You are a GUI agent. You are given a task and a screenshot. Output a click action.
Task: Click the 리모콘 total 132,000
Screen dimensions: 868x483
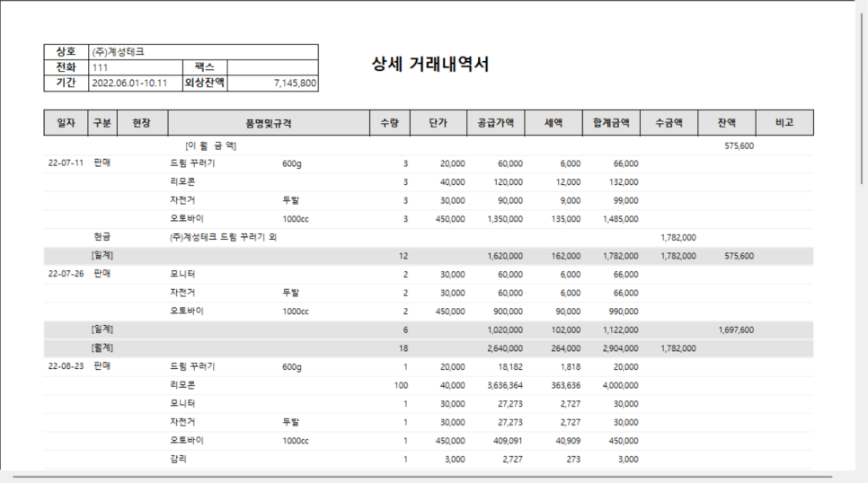[x=624, y=182]
